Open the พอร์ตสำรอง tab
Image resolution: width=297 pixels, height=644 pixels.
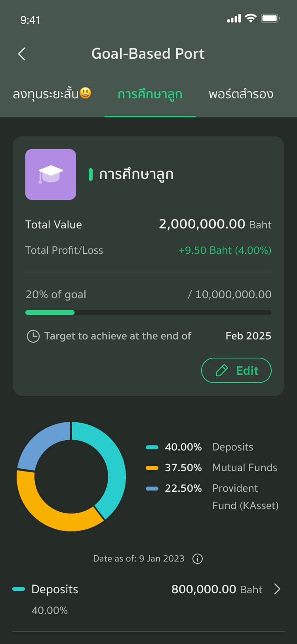(x=241, y=94)
